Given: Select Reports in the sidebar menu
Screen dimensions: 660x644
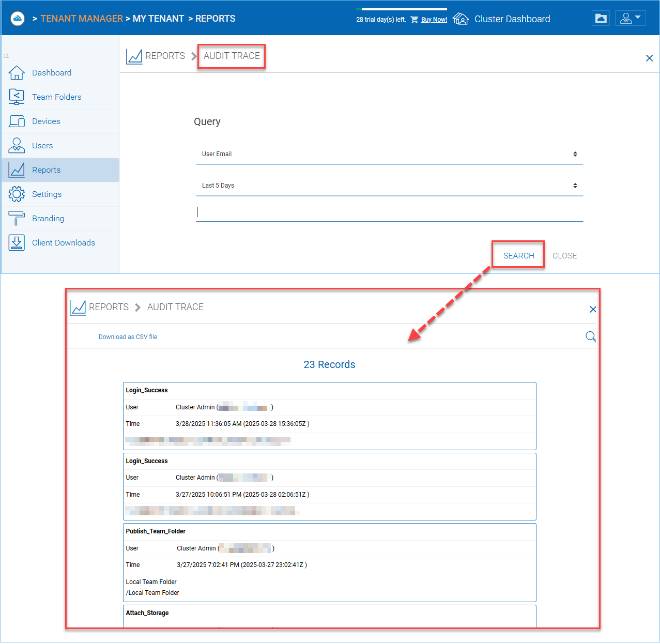Looking at the screenshot, I should click(60, 170).
